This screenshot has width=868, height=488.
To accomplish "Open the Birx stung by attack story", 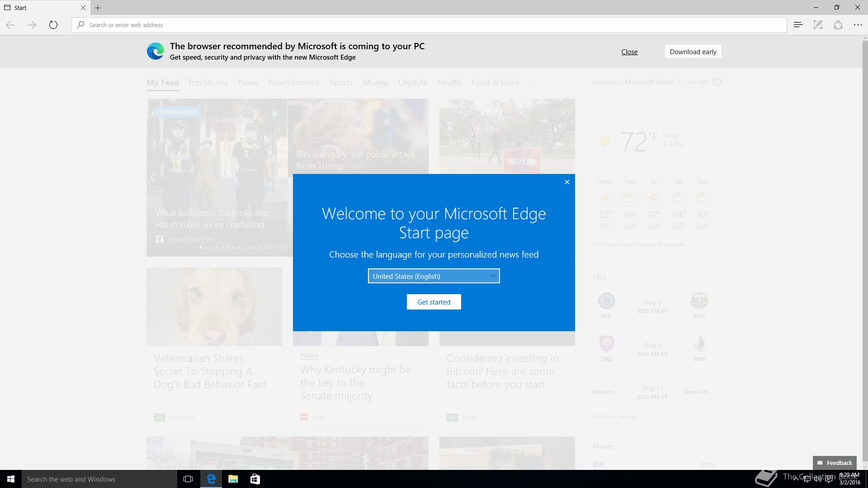I will click(356, 160).
